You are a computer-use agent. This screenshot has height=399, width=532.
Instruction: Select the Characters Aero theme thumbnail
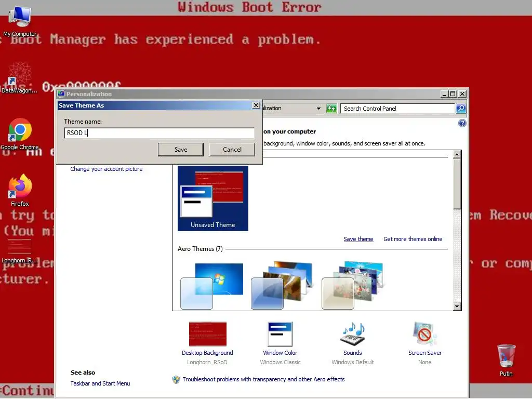(353, 285)
